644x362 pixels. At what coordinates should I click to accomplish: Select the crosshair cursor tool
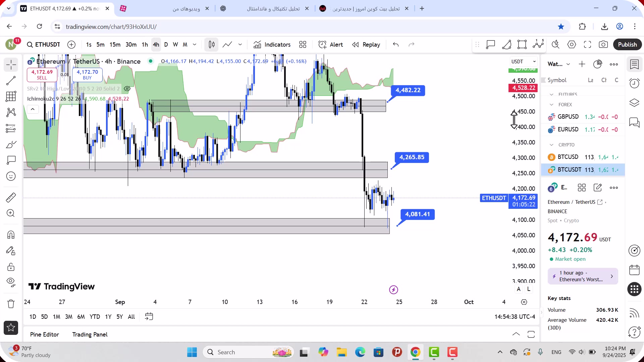pyautogui.click(x=11, y=65)
